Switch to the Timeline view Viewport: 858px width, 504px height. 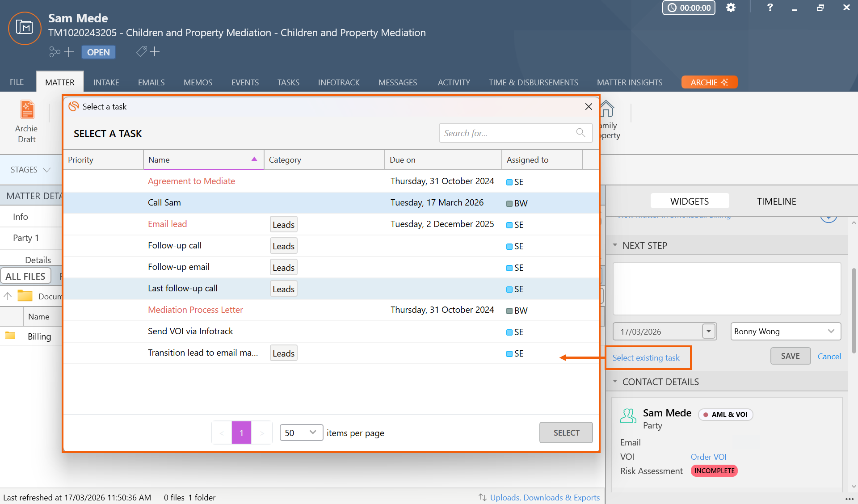click(x=776, y=201)
